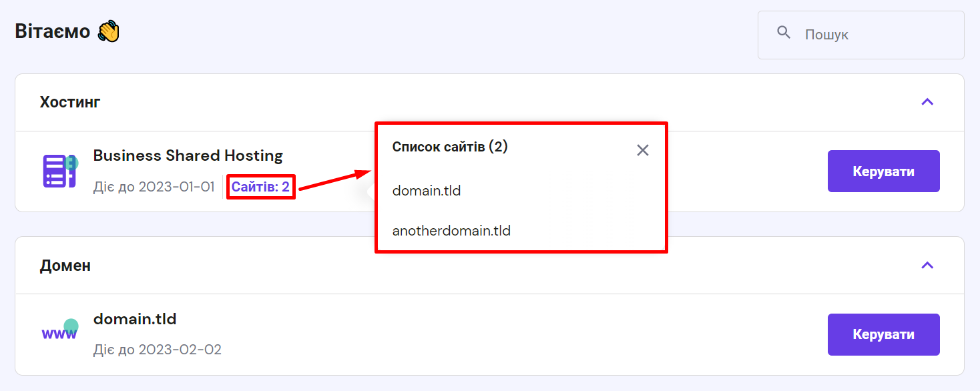Click Керувати for Business Shared Hosting

[x=883, y=171]
